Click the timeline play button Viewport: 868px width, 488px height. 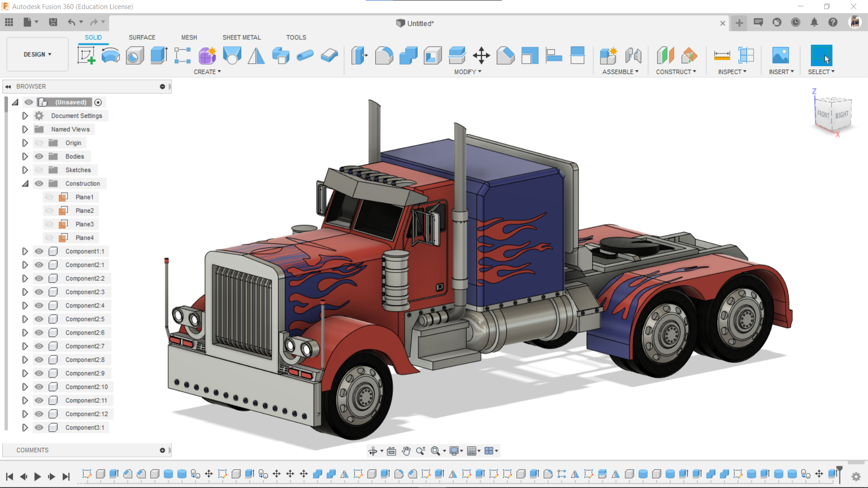pos(38,476)
